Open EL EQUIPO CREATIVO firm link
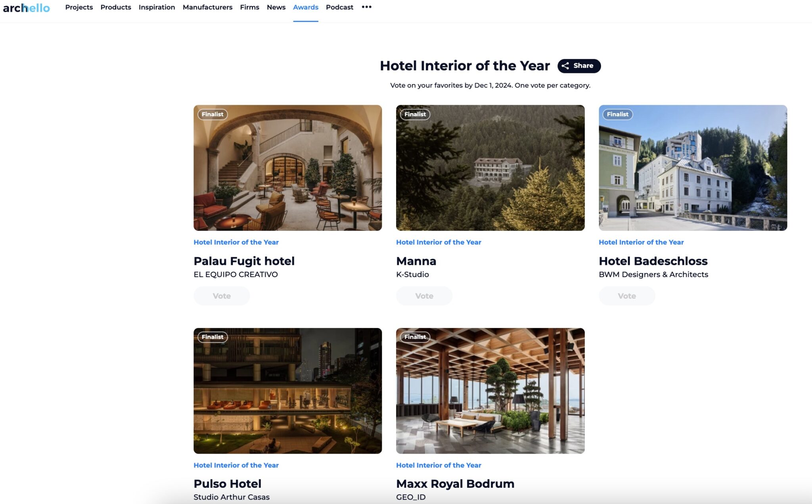This screenshot has height=504, width=812. click(x=236, y=274)
